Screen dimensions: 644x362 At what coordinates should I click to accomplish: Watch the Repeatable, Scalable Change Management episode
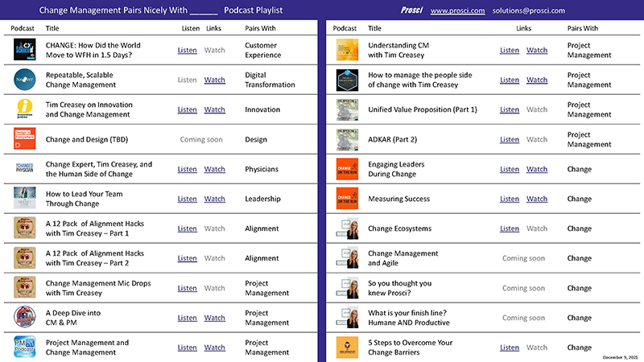[215, 80]
